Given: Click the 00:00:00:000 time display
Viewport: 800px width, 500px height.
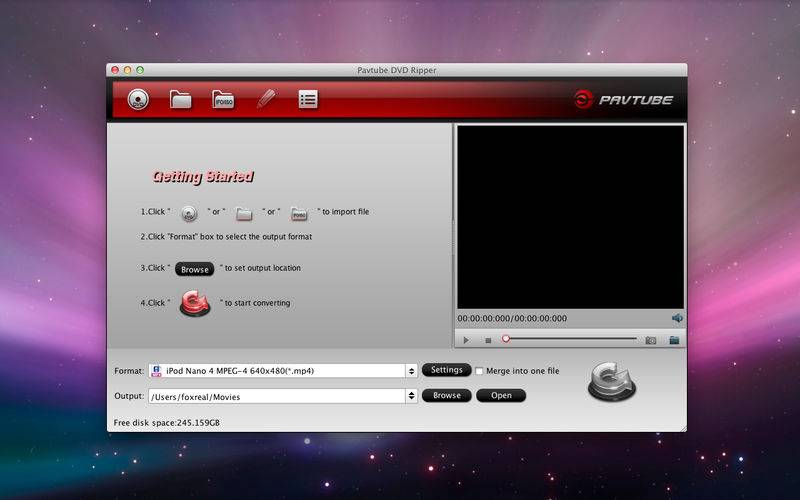Looking at the screenshot, I should coord(512,318).
